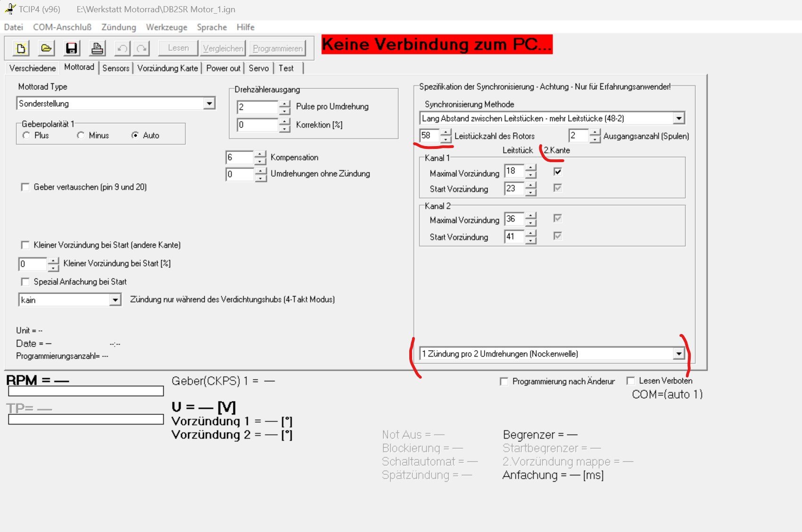Increase Leistückzahl des Rotors value
This screenshot has width=802, height=532.
pos(446,132)
